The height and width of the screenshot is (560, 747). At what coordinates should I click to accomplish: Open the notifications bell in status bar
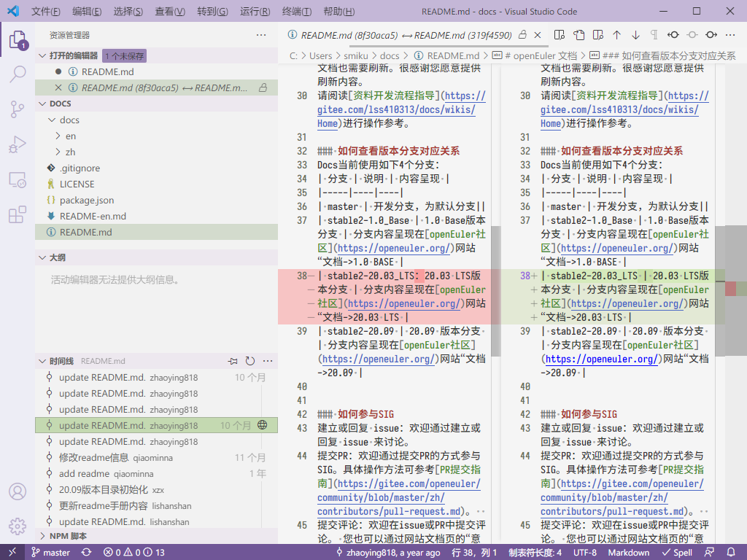tap(730, 552)
